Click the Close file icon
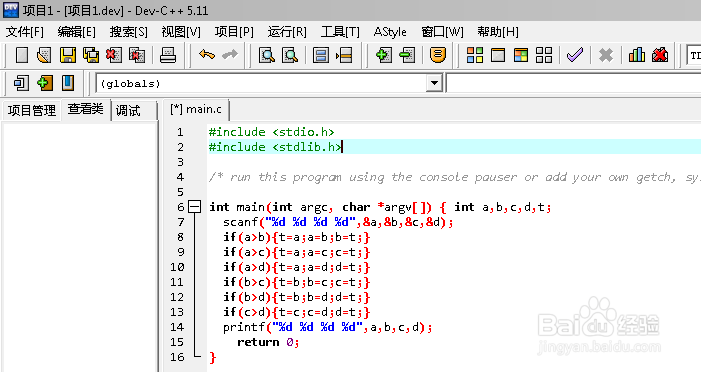This screenshot has width=701, height=372. point(114,55)
